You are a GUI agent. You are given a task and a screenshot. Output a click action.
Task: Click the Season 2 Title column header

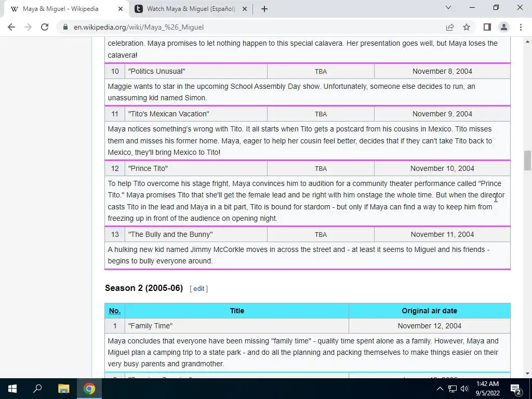tap(237, 311)
